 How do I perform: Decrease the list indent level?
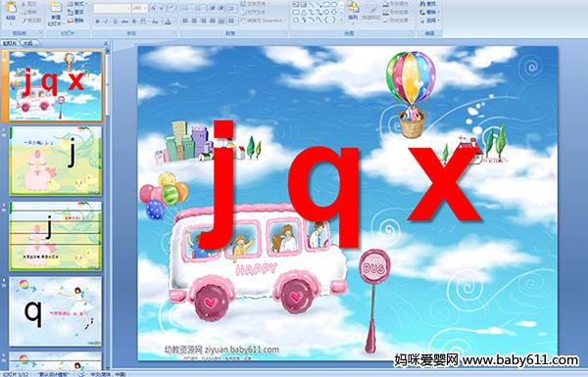[213, 8]
